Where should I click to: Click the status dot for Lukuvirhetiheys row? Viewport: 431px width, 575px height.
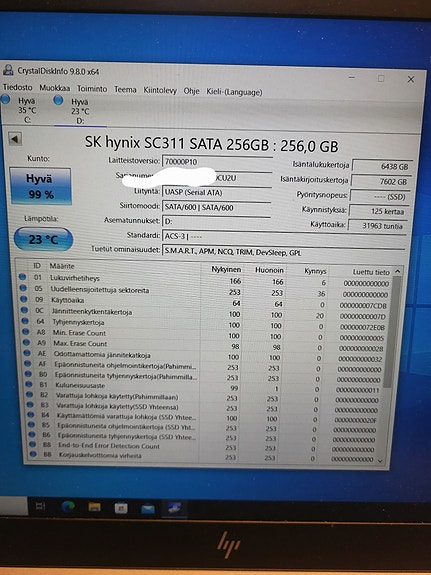point(22,277)
